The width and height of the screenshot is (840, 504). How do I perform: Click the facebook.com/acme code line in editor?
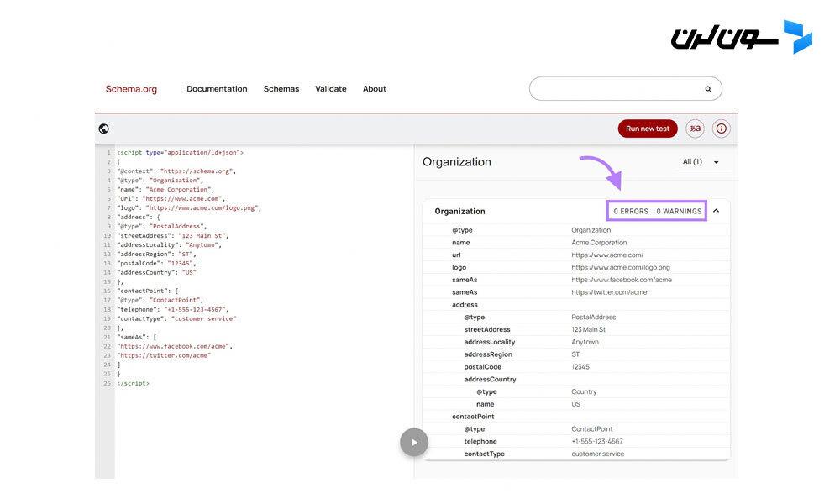(x=175, y=347)
